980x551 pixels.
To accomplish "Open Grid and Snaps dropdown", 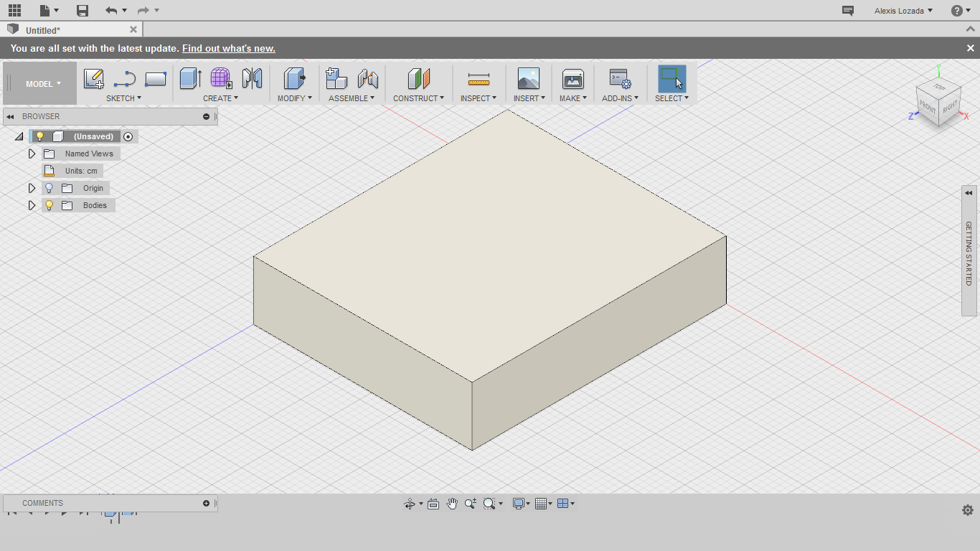I will click(544, 504).
